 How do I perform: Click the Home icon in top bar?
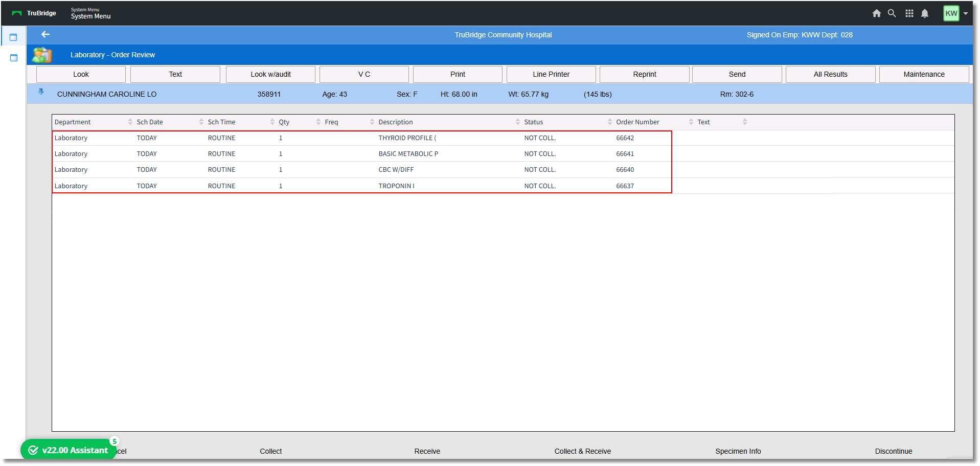pos(876,13)
